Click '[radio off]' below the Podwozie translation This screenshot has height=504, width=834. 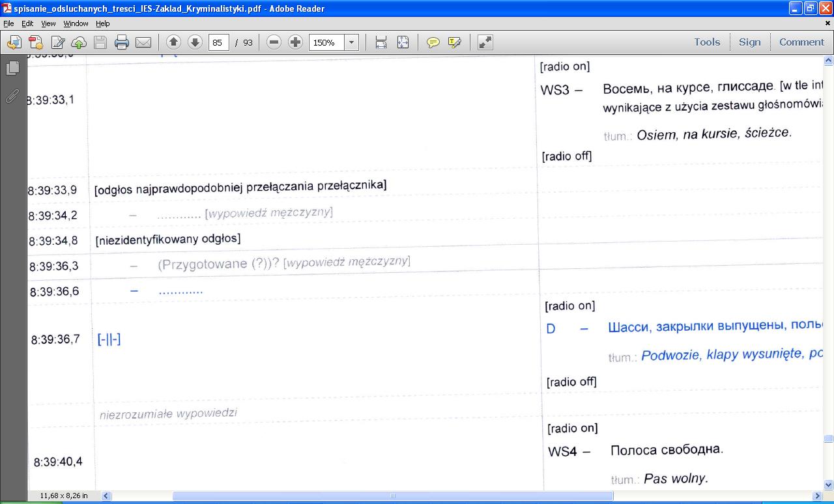coord(571,382)
